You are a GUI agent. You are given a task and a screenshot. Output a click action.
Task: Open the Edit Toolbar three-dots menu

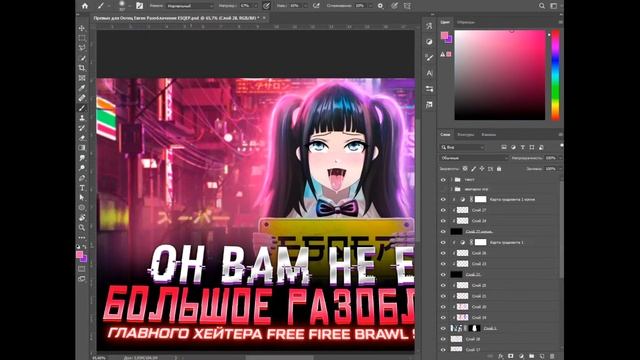pos(82,237)
